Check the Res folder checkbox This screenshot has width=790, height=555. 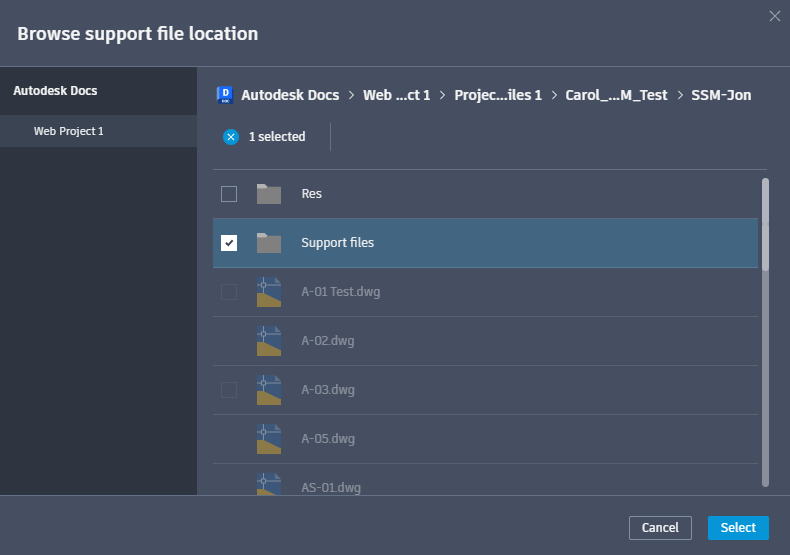[x=229, y=194]
